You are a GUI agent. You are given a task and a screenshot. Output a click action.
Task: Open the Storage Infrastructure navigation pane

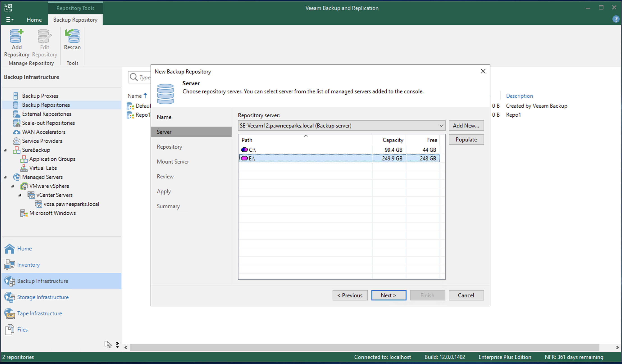click(x=61, y=297)
